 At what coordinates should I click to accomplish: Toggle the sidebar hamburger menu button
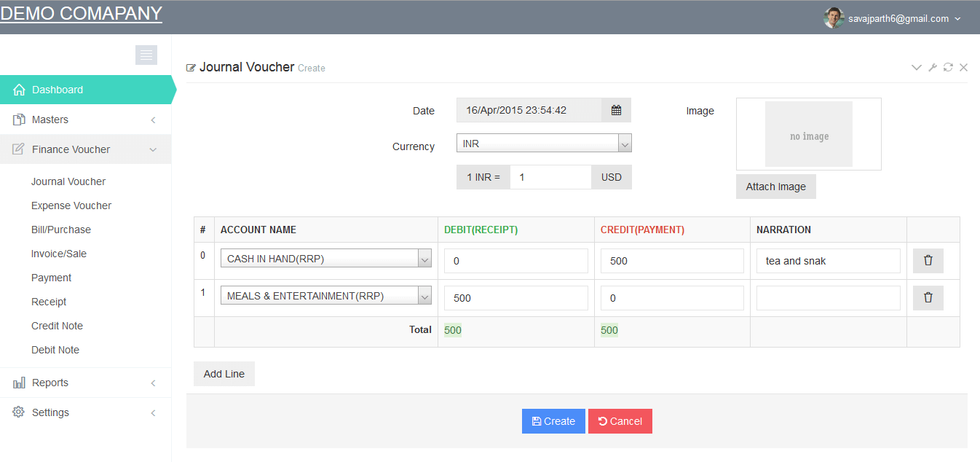point(146,55)
